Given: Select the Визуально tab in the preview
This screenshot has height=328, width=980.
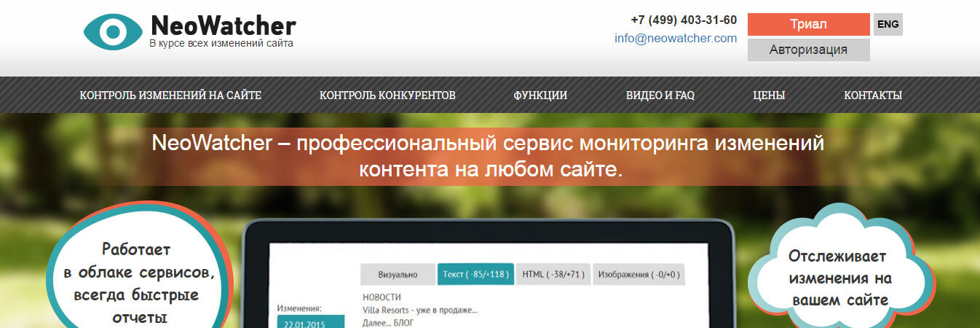Looking at the screenshot, I should click(398, 275).
